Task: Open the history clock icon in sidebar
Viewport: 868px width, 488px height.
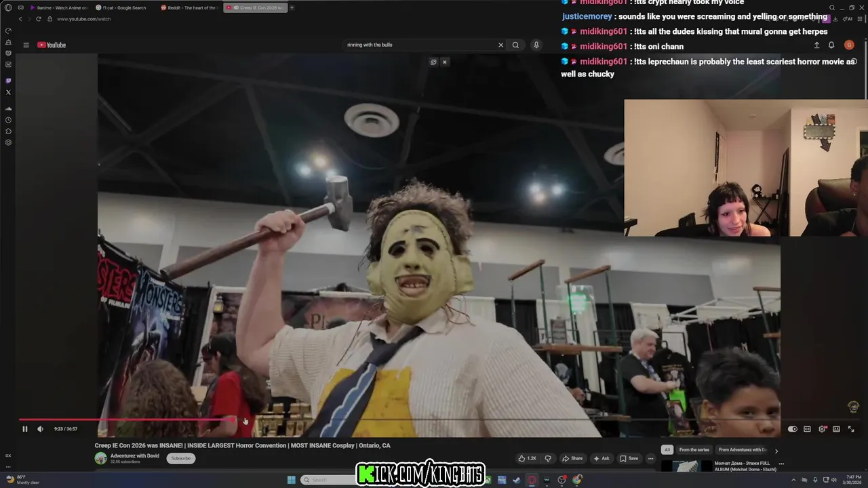Action: pos(8,120)
